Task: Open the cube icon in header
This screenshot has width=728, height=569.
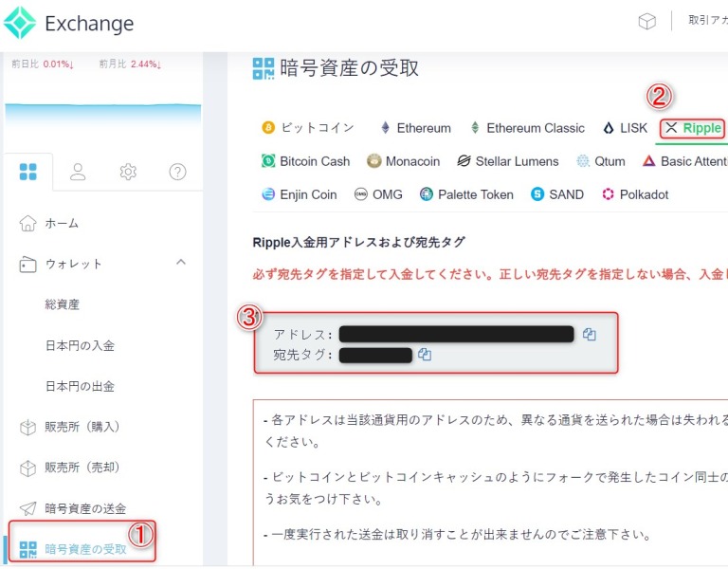Action: point(646,21)
